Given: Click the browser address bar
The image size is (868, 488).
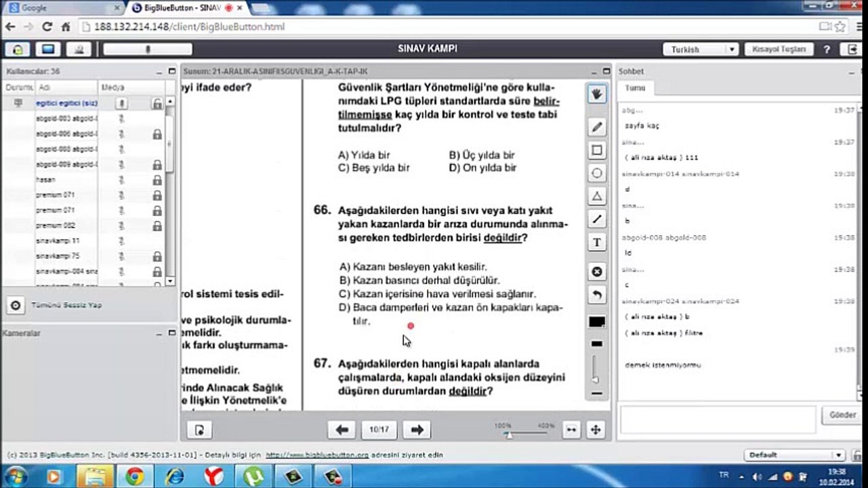Looking at the screenshot, I should coord(447,27).
